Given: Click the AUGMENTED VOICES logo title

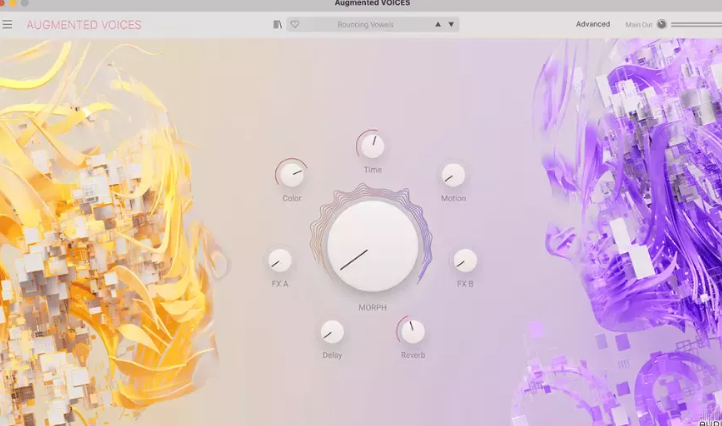Looking at the screenshot, I should coord(84,25).
